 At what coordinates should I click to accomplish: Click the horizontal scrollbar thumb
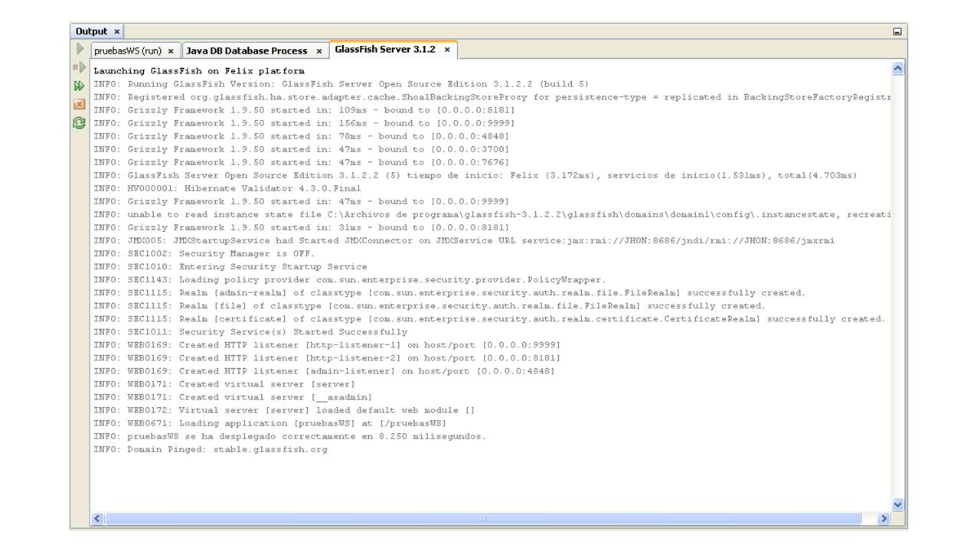(x=482, y=519)
